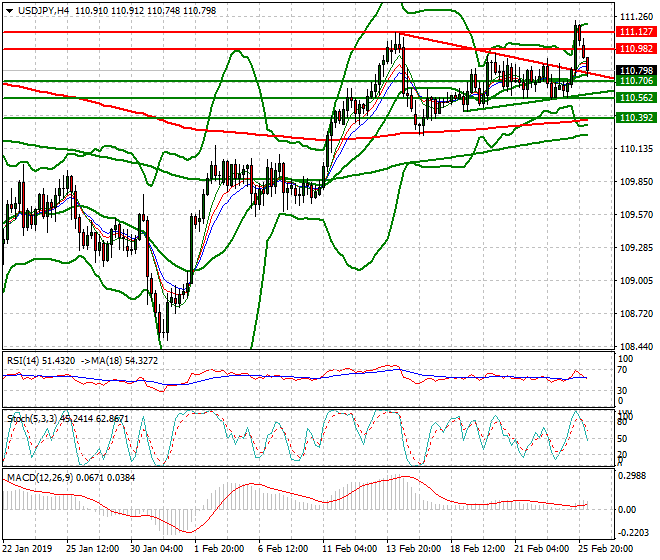Click the 109.850 price scale value
Image resolution: width=660 pixels, height=560 pixels.
(x=636, y=181)
